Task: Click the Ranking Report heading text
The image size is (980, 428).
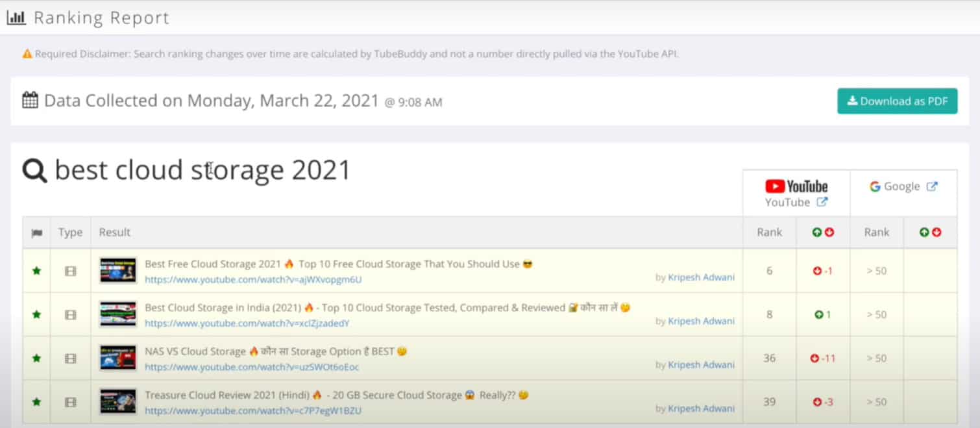Action: coord(101,18)
